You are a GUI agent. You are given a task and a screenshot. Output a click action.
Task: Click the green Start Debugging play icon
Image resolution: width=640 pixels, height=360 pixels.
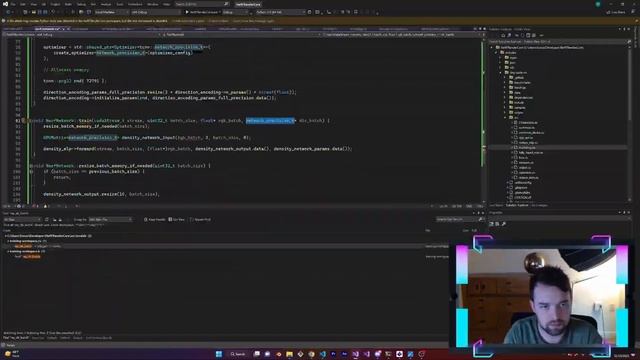click(x=187, y=12)
